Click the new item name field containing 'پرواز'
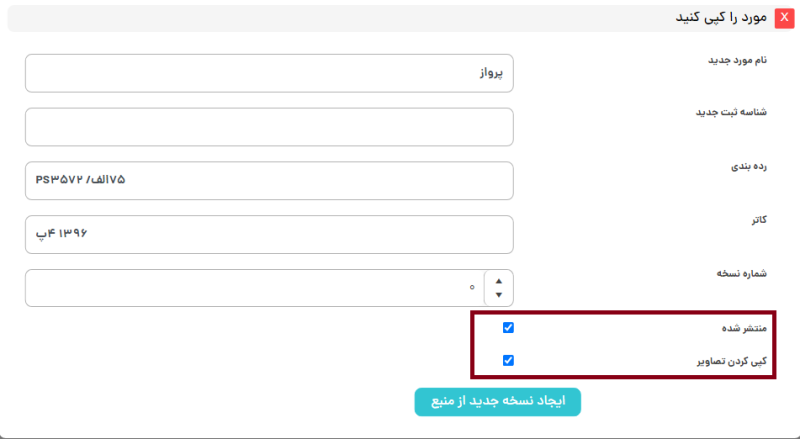 click(x=269, y=73)
